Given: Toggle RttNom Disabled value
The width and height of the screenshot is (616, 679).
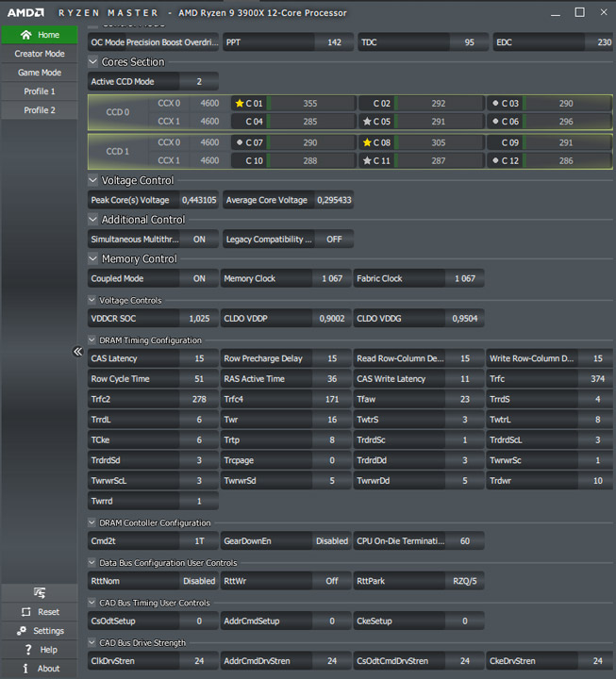Looking at the screenshot, I should (199, 581).
